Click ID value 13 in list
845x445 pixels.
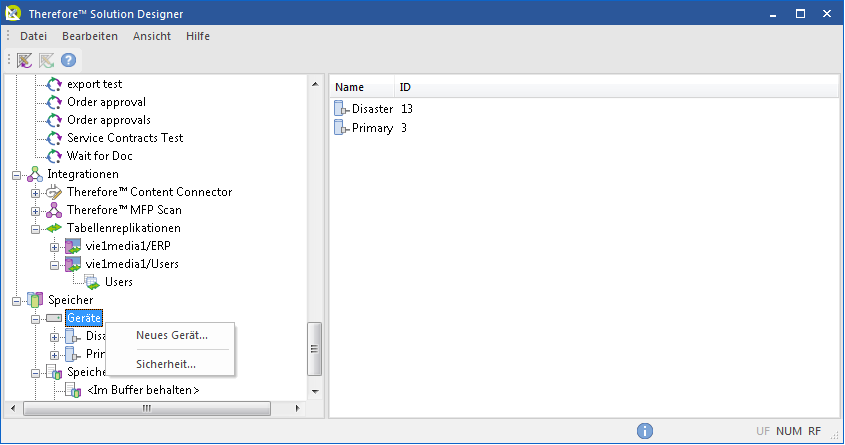pos(407,109)
